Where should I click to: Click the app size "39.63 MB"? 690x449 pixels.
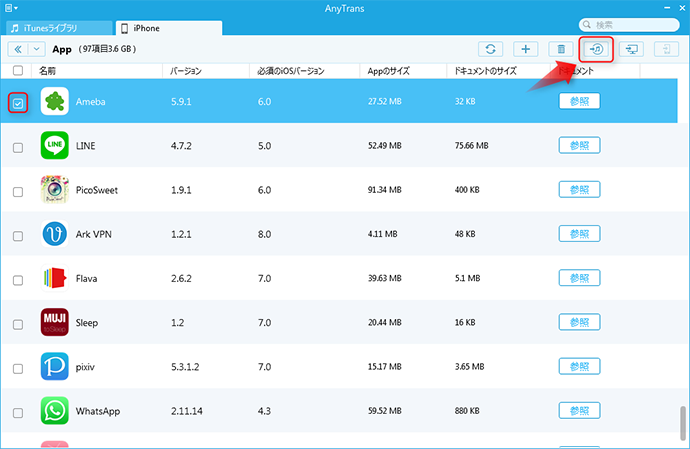coord(385,278)
